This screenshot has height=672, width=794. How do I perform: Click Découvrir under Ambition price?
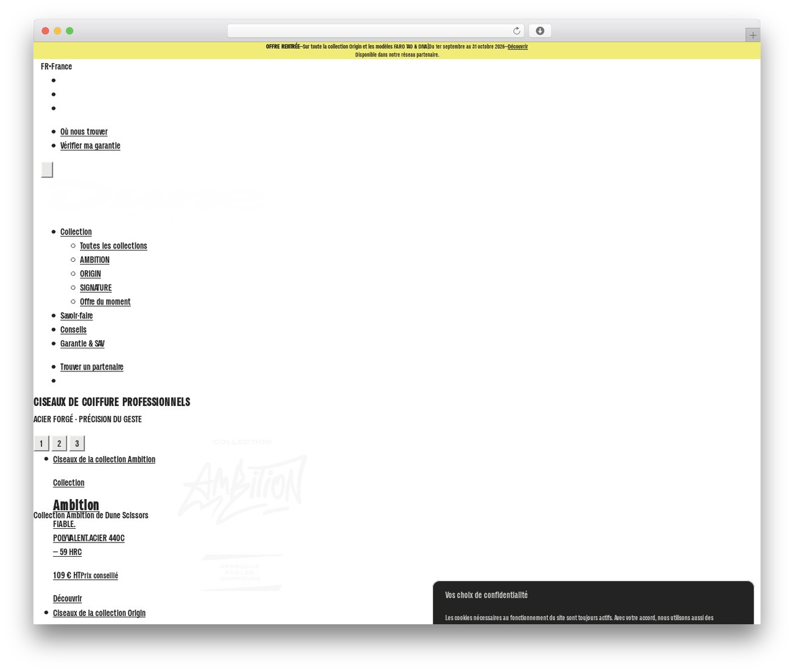tap(67, 599)
